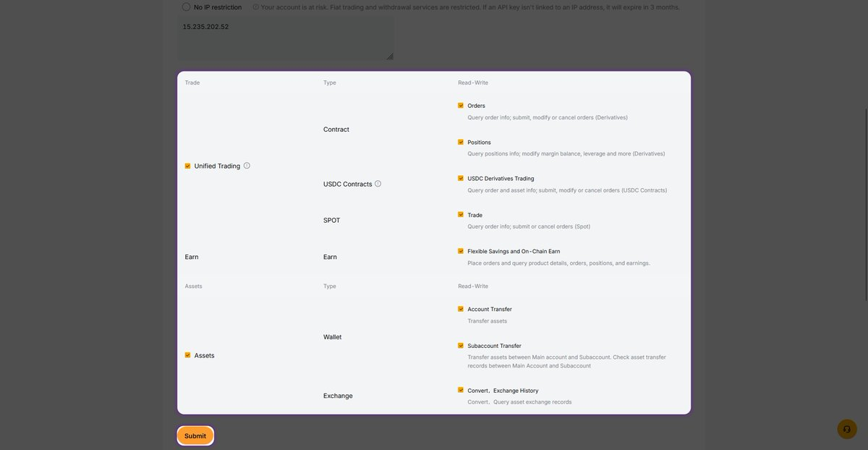Disable USDC Derivatives Trading checkbox
Screen dimensions: 868x450
point(461,178)
